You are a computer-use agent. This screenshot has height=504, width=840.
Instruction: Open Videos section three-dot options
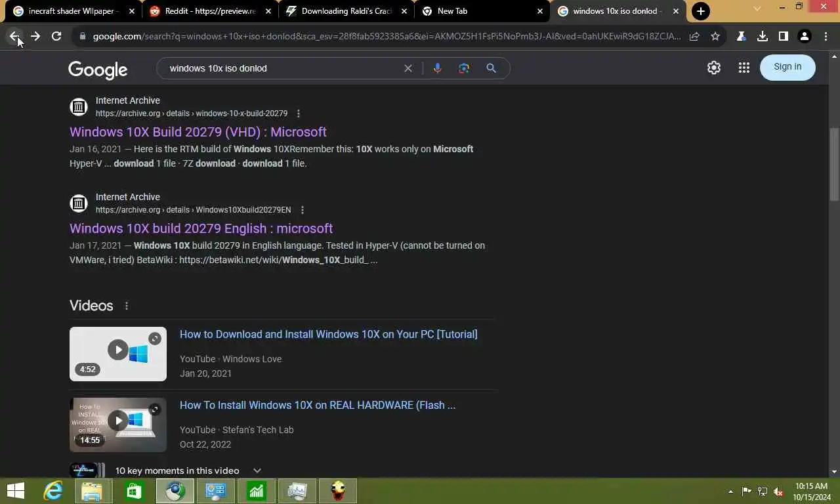[127, 306]
